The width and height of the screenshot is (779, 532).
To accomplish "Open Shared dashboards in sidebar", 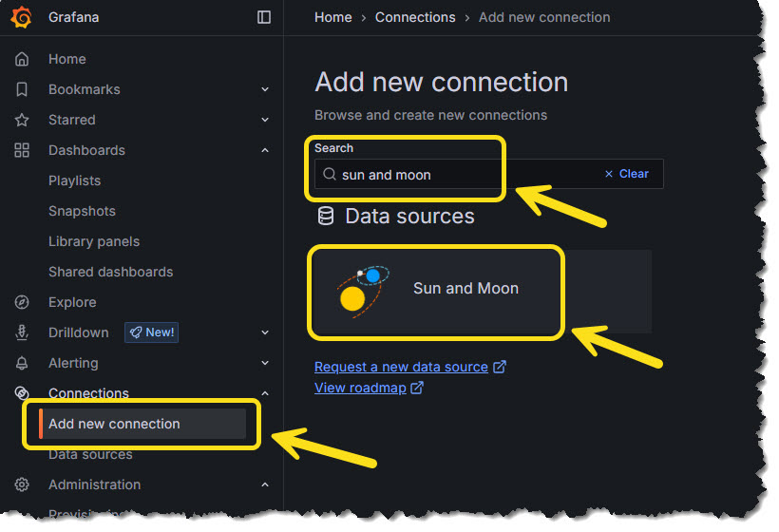I will 111,272.
